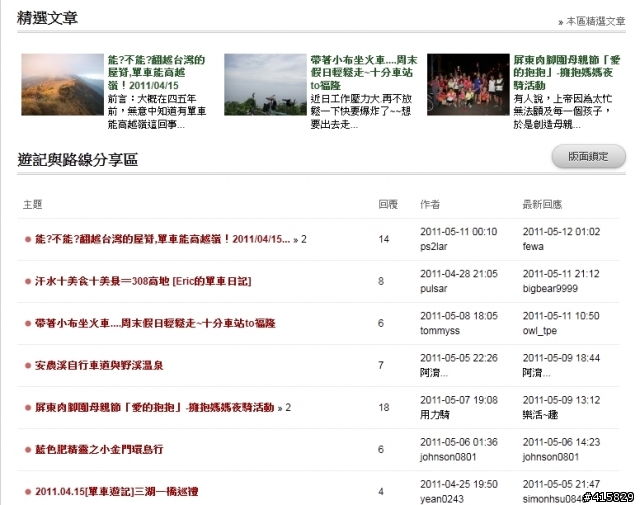640x505 pixels.
Task: Open thread 汗水十美食十美景=308高地
Action: [143, 281]
